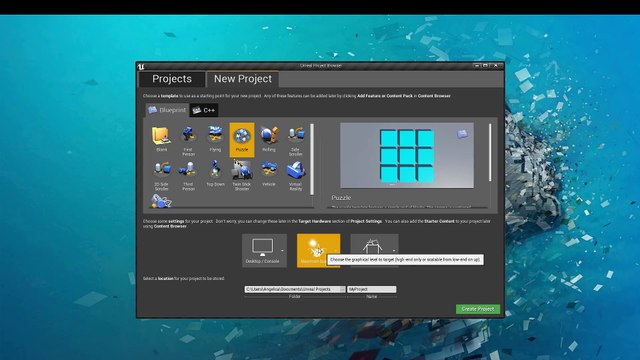Switch to the Projects tab

pos(172,79)
